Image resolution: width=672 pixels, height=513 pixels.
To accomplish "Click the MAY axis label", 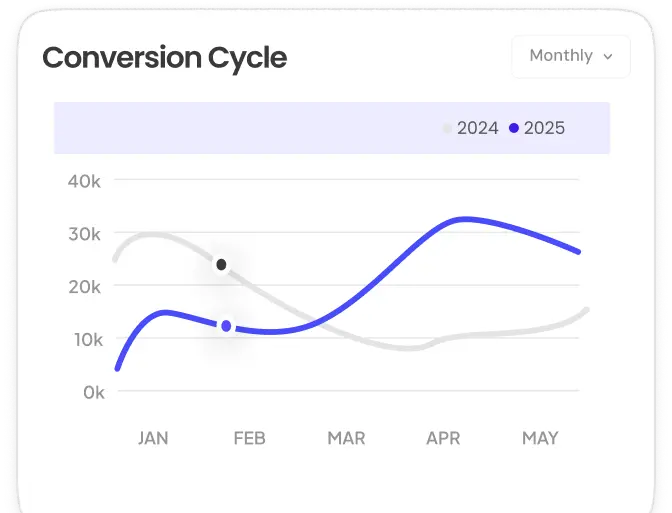I will click(x=540, y=438).
